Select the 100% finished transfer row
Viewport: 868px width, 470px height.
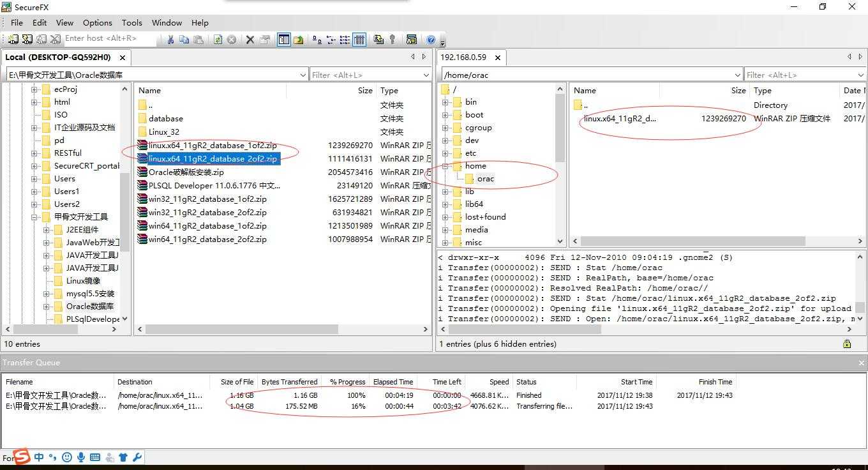click(370, 395)
